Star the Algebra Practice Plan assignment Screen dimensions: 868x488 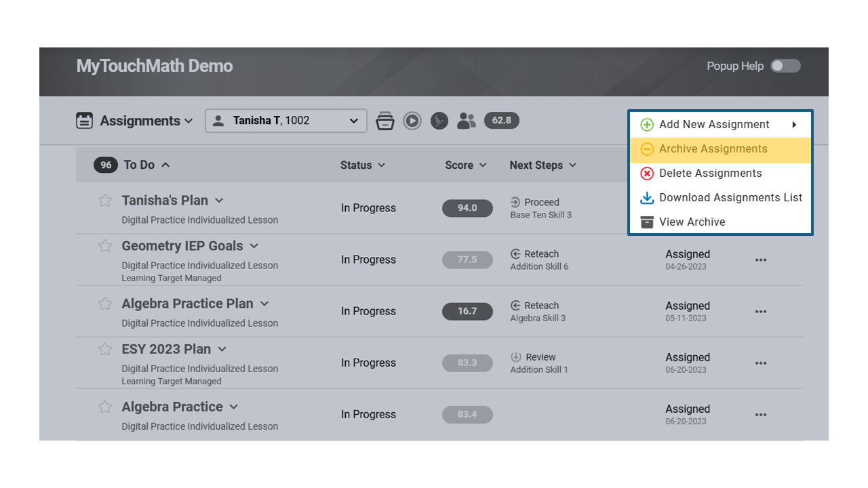tap(105, 304)
